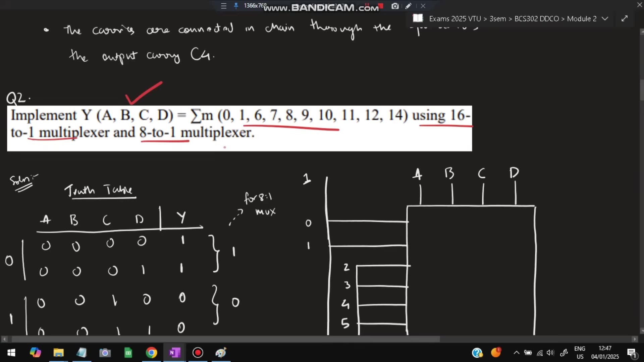Toggle the speaker volume icon
This screenshot has width=644, height=362.
click(550, 353)
